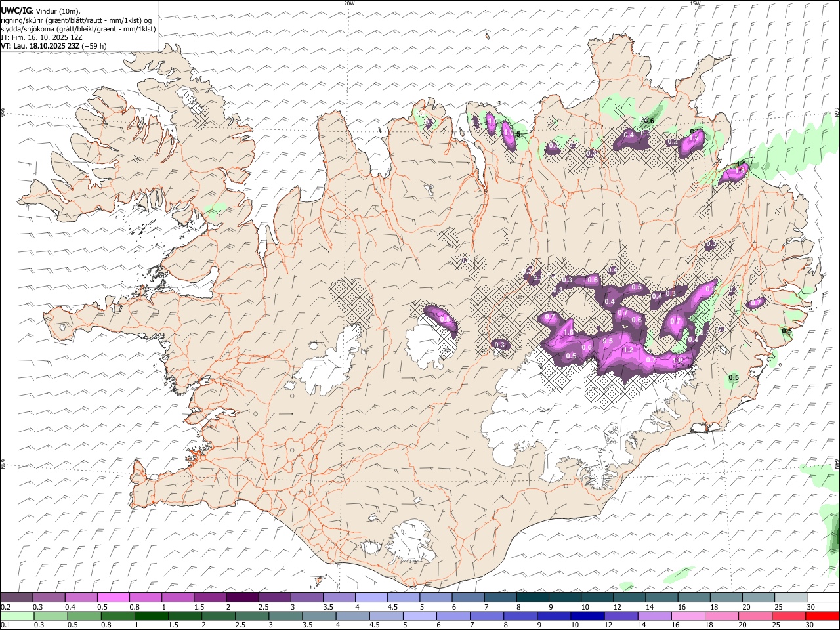
Task: Click the 20W longitude label at top
Action: [x=349, y=3]
